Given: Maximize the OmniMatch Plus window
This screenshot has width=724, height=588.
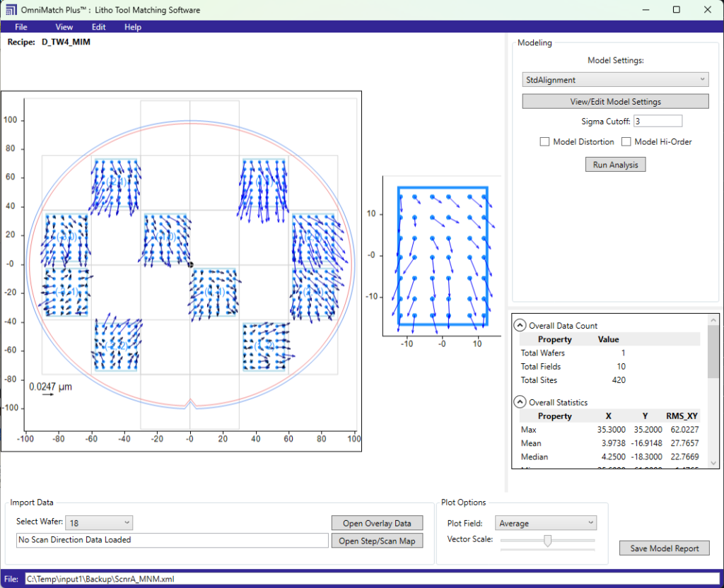Looking at the screenshot, I should pyautogui.click(x=677, y=10).
